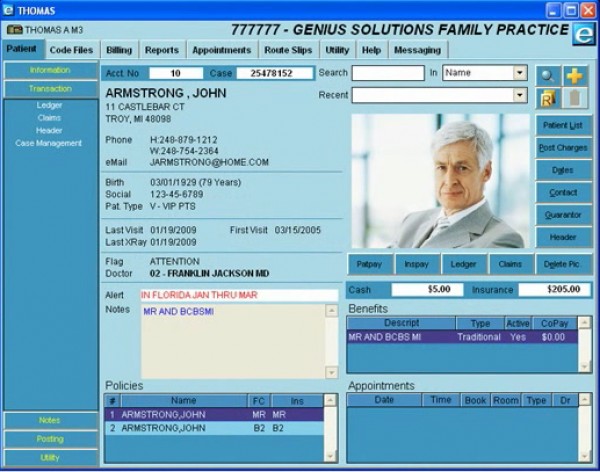This screenshot has height=472, width=600.
Task: Open Header in the sidebar
Action: coord(49,130)
